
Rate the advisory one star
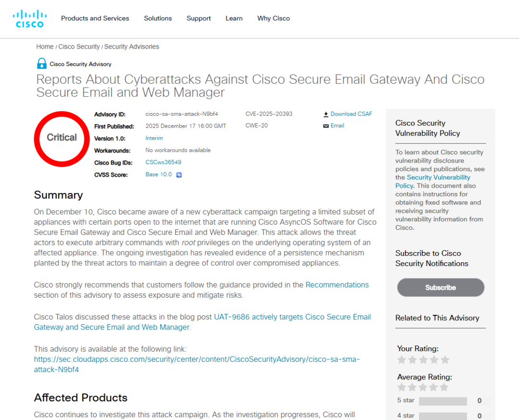click(x=402, y=360)
